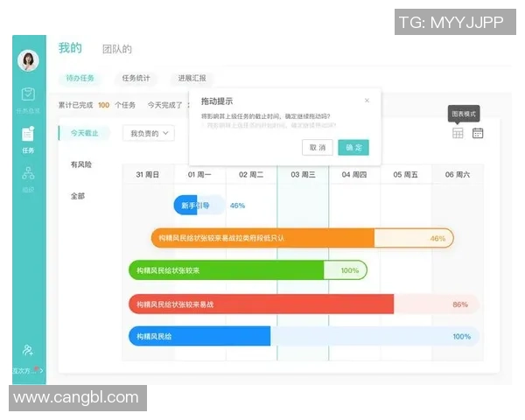Click the bottom blue 100% task bar

(x=304, y=336)
